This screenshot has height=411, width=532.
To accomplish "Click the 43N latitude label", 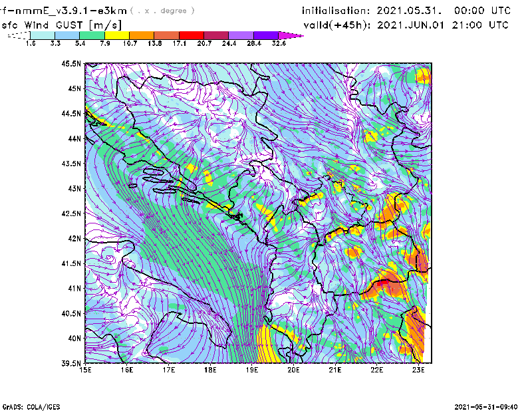I will point(74,188).
